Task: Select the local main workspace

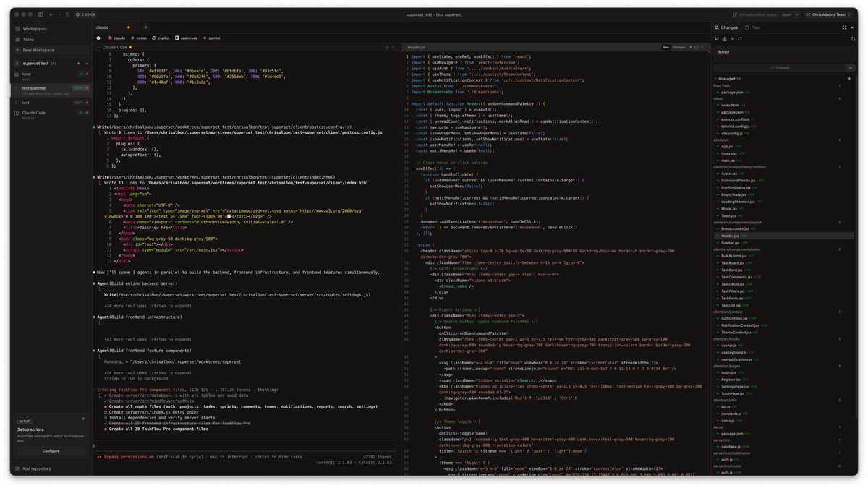Action: pos(51,76)
